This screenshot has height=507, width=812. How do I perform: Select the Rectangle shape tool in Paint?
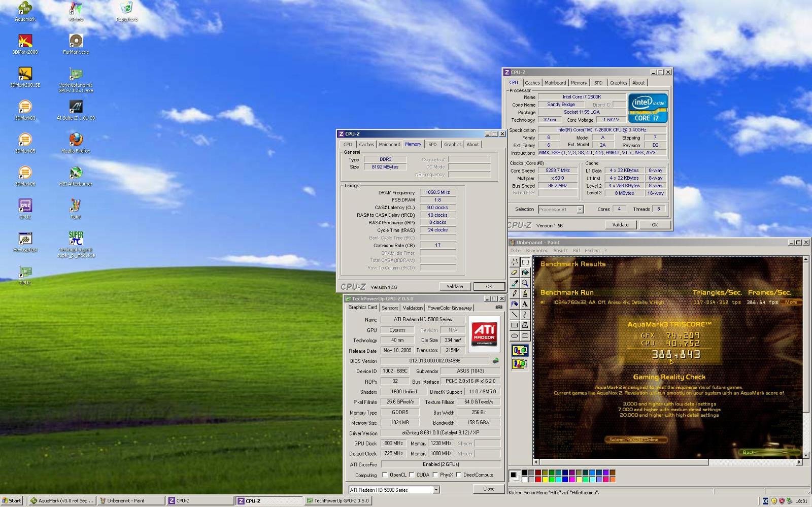[x=514, y=325]
